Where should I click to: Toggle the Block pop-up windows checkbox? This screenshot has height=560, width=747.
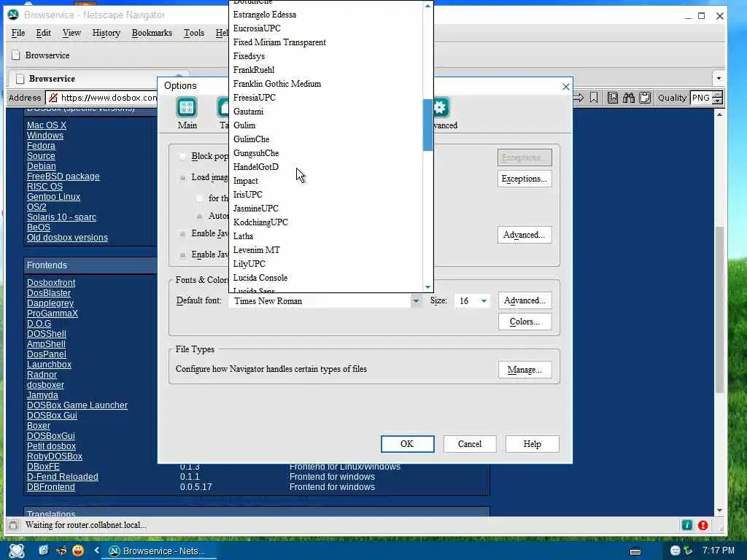tap(182, 156)
